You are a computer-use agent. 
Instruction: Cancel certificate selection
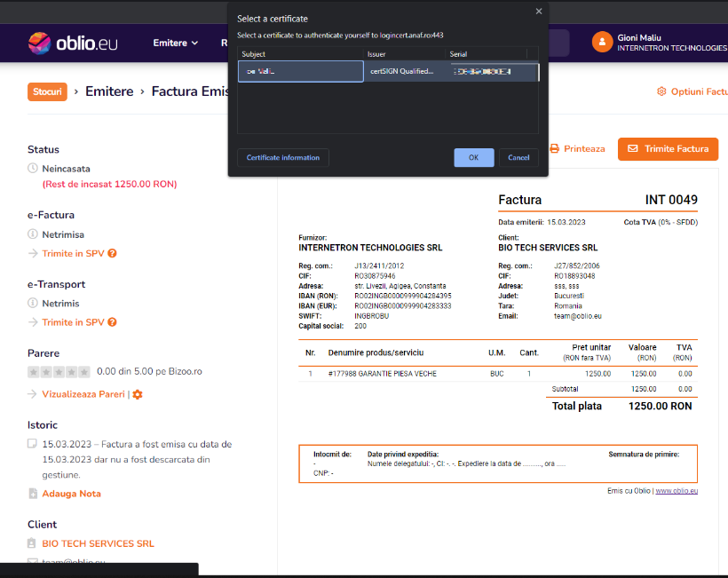518,157
